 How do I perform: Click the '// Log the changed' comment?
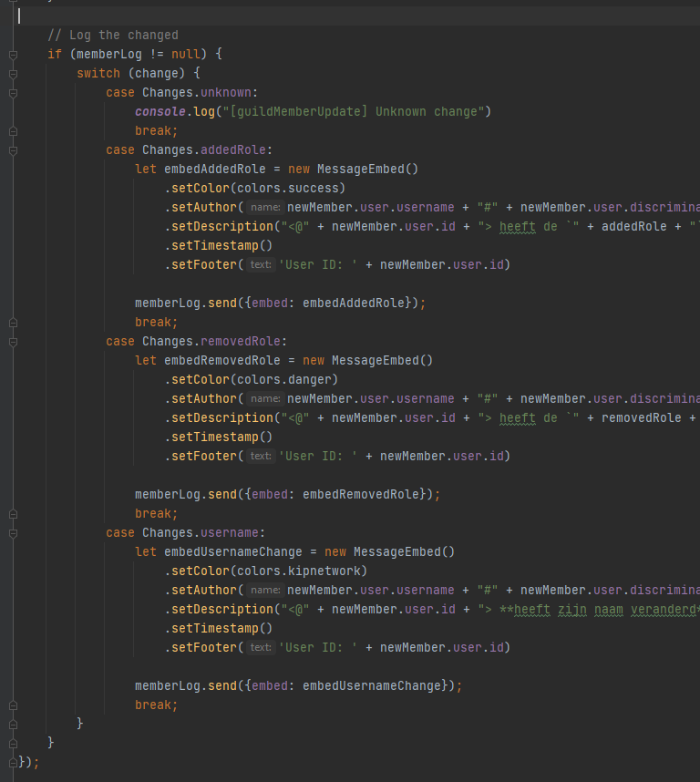113,36
